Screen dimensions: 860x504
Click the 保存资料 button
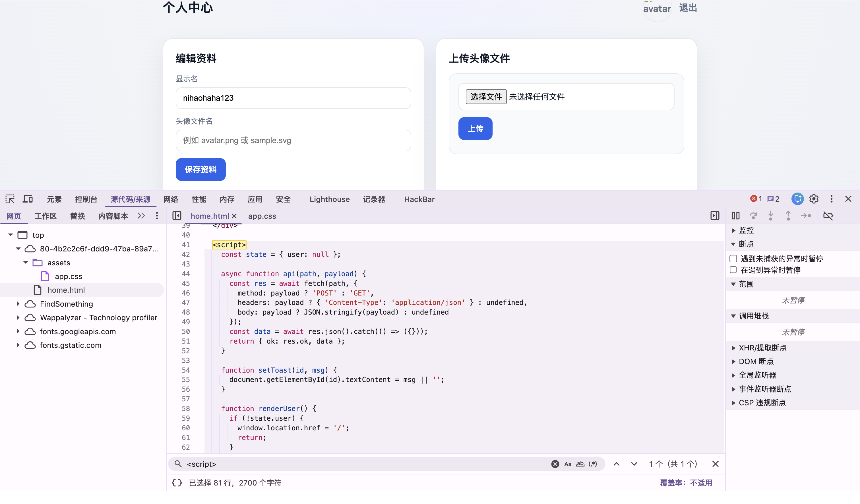click(200, 169)
